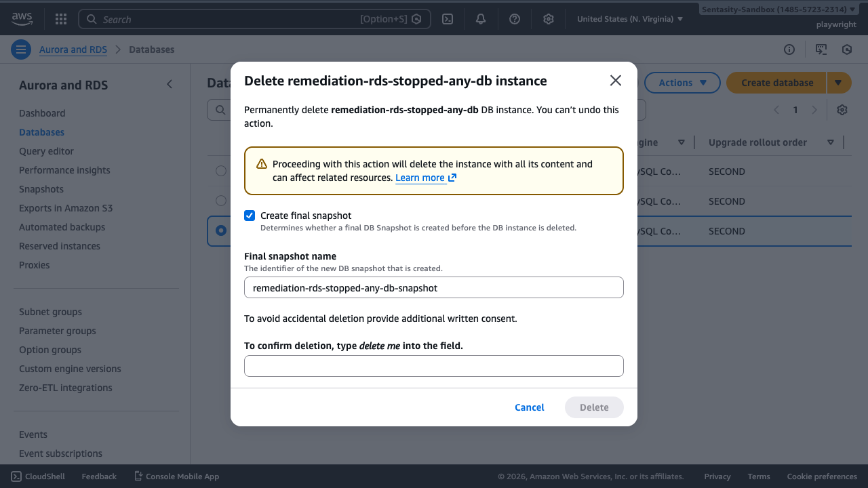Select the first database row radio button
The image size is (868, 488).
[220, 170]
